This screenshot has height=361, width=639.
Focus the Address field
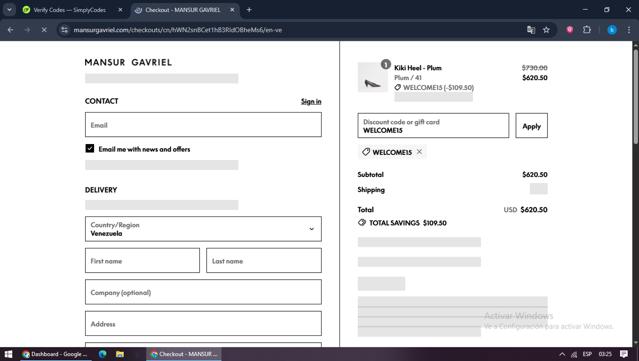[203, 324]
